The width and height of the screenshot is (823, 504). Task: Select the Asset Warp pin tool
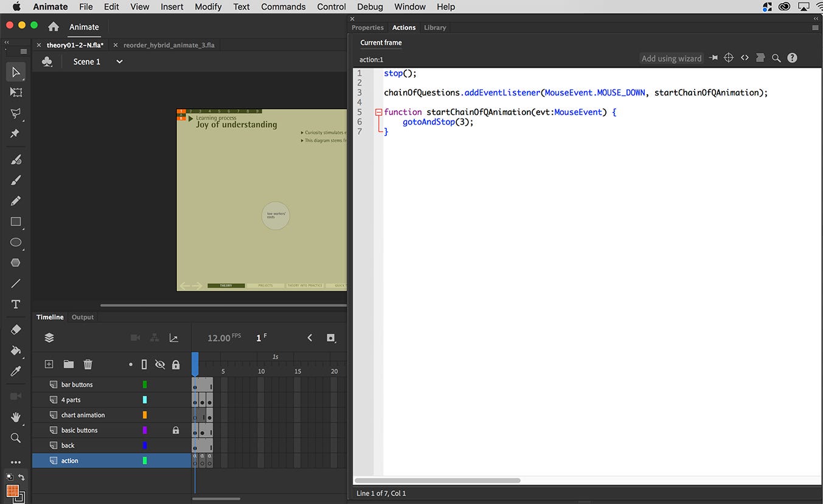[16, 133]
